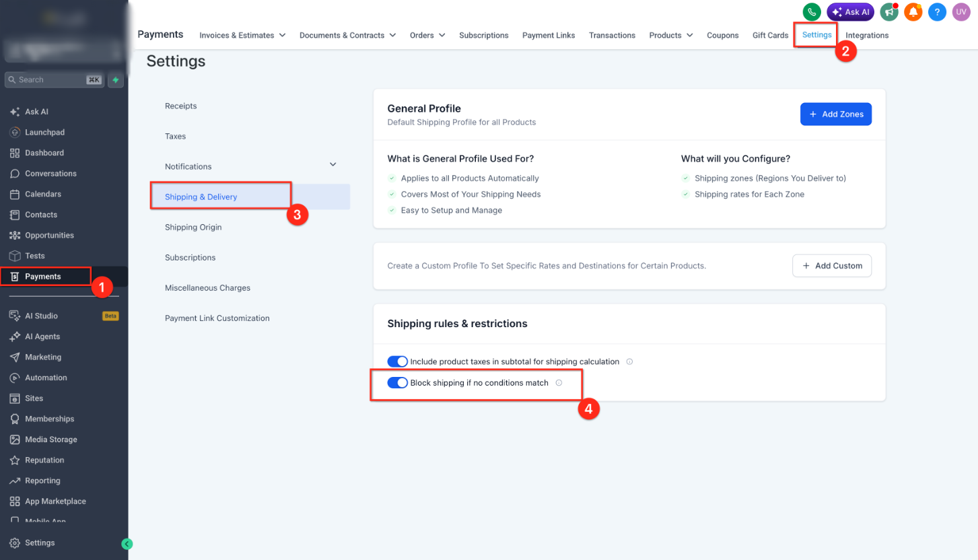Click the Add Zones button
Screen dimensions: 978x560
(x=836, y=114)
